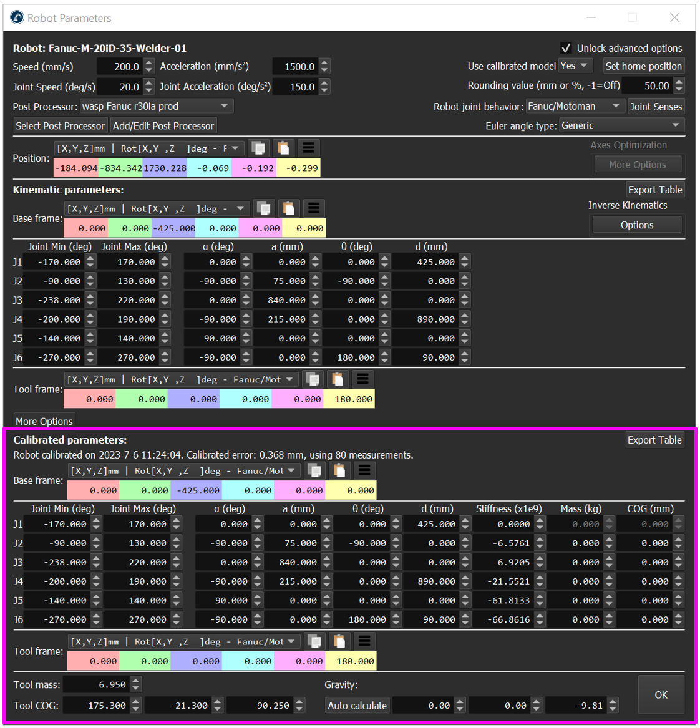Open the calibrated Base frame menu icon
Image resolution: width=700 pixels, height=728 pixels.
[x=365, y=470]
